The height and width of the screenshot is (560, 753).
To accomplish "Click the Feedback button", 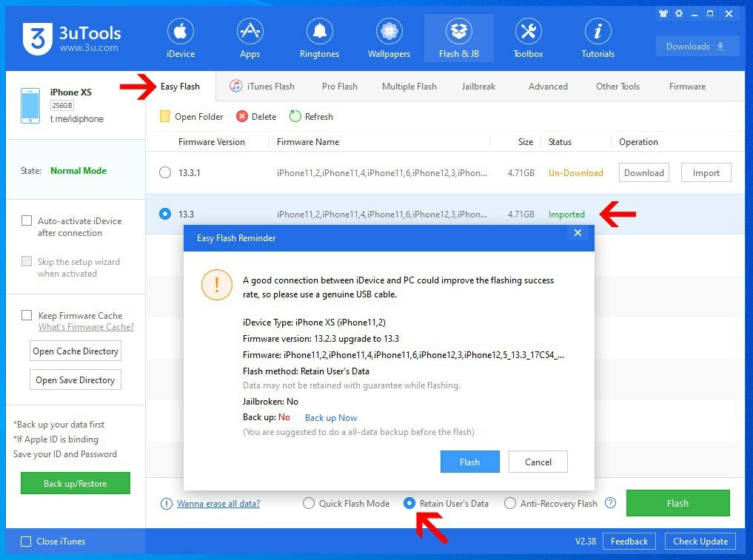I will tap(629, 542).
